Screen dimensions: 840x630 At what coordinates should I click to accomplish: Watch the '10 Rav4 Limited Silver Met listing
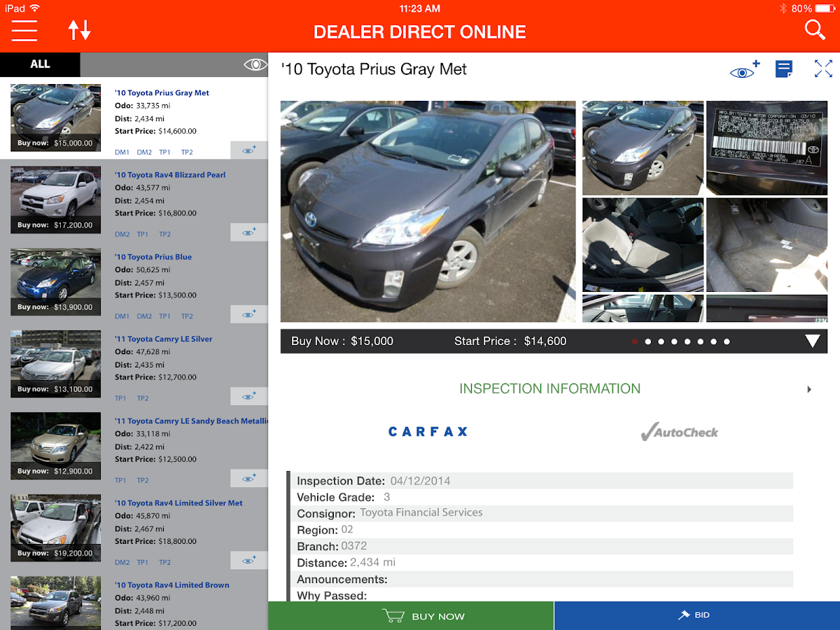pos(249,560)
